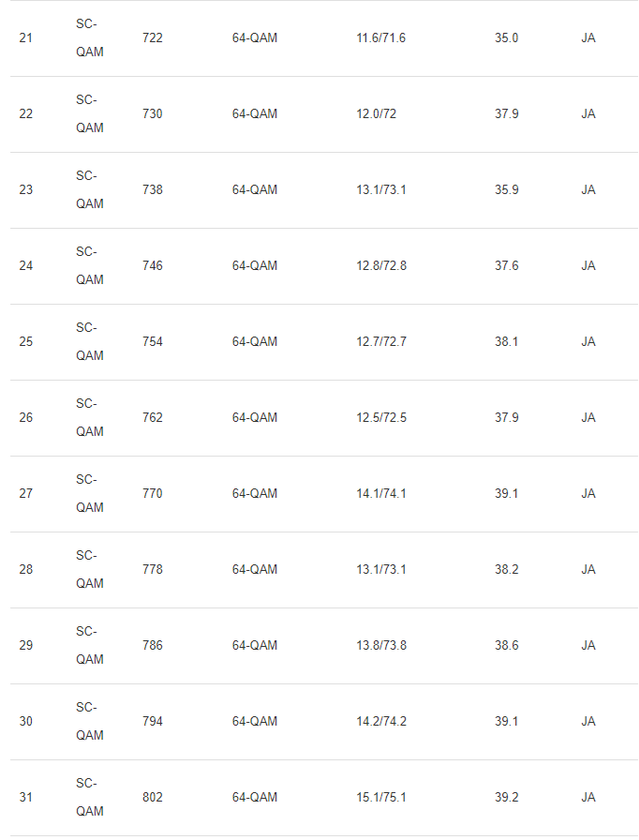The width and height of the screenshot is (639, 840).
Task: Select the 35.0 signal value
Action: click(506, 38)
